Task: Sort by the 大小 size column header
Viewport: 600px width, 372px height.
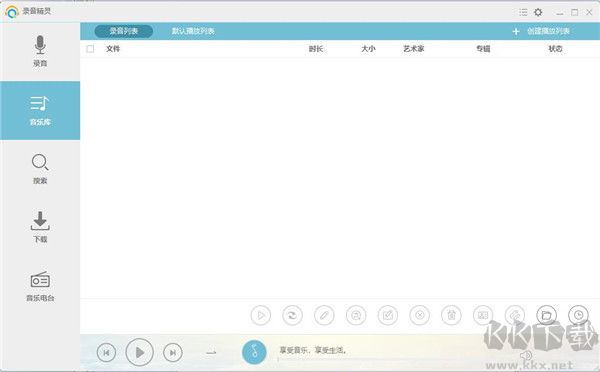Action: tap(368, 49)
